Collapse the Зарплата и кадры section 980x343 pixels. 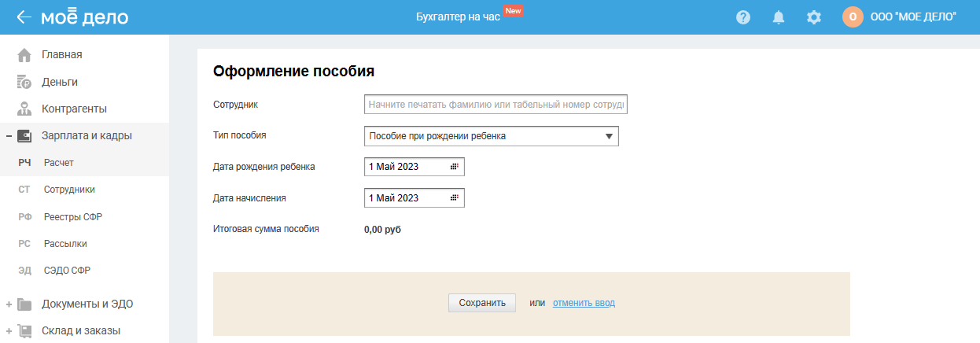[8, 136]
